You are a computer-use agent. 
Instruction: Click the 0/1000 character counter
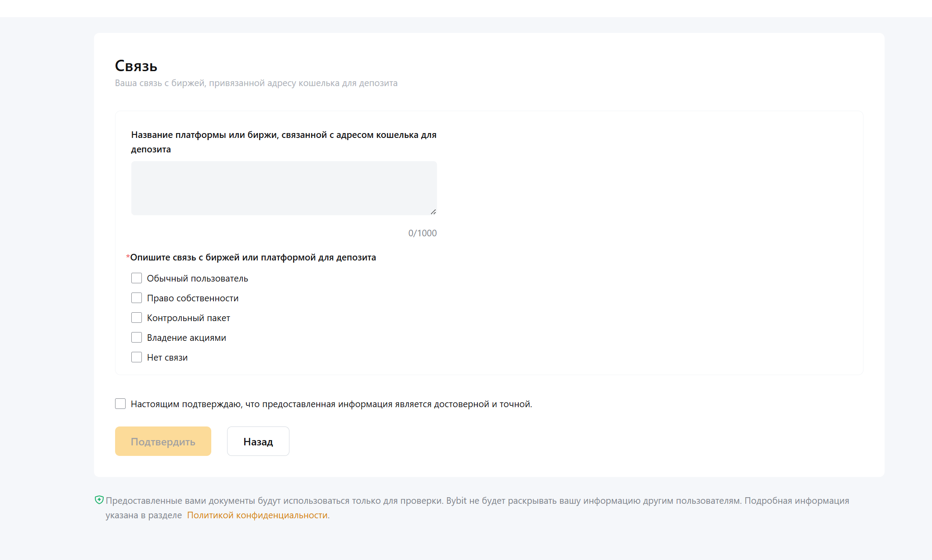(422, 233)
